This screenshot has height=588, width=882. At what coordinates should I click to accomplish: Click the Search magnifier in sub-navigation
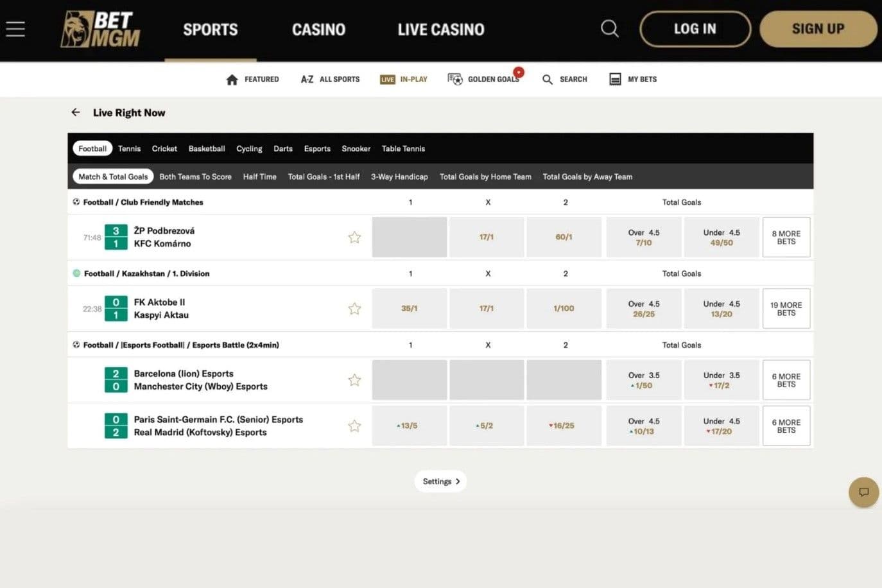click(x=548, y=80)
